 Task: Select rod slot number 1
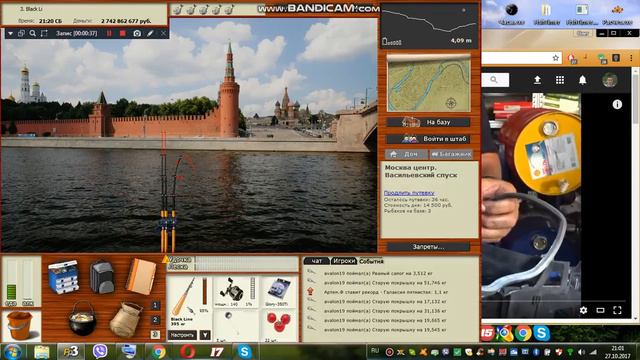point(155,305)
